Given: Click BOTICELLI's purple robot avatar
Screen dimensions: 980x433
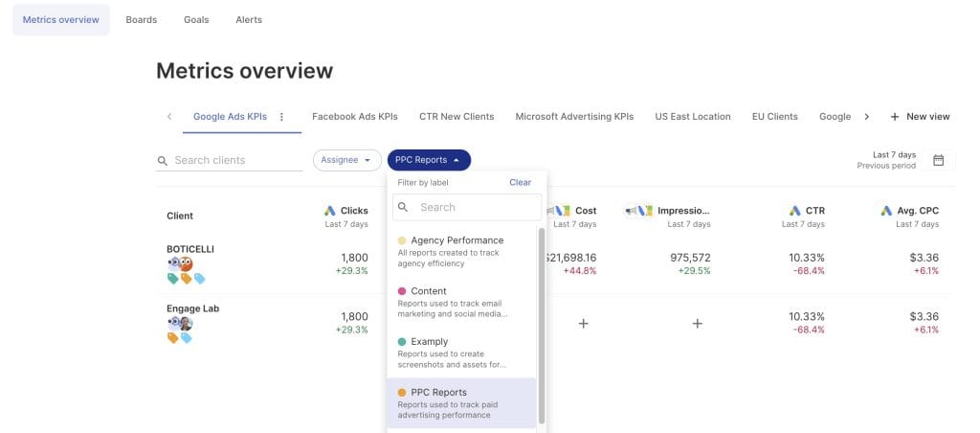Looking at the screenshot, I should coord(173,264).
